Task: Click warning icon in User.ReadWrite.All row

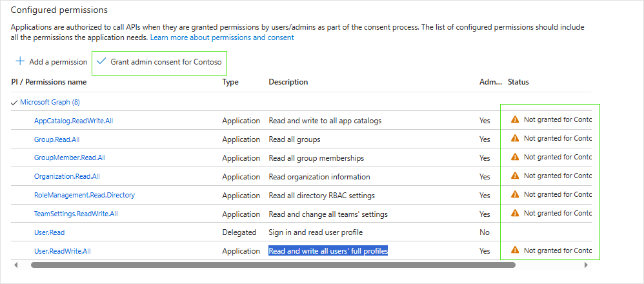Action: click(x=514, y=250)
